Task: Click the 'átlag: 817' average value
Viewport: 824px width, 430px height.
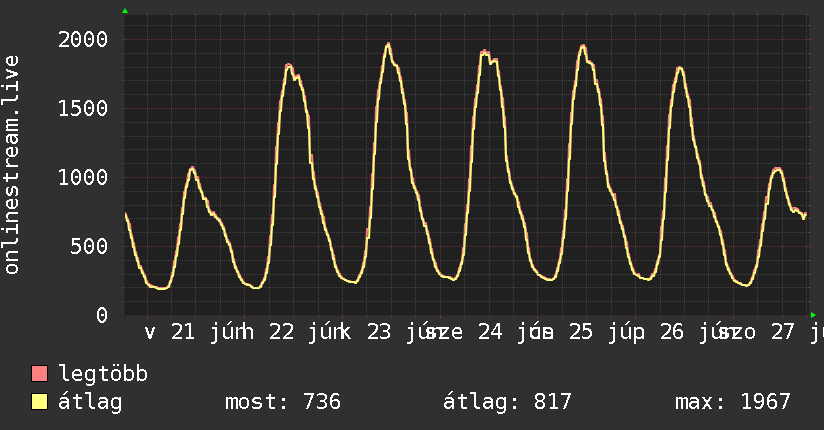Action: click(x=507, y=402)
